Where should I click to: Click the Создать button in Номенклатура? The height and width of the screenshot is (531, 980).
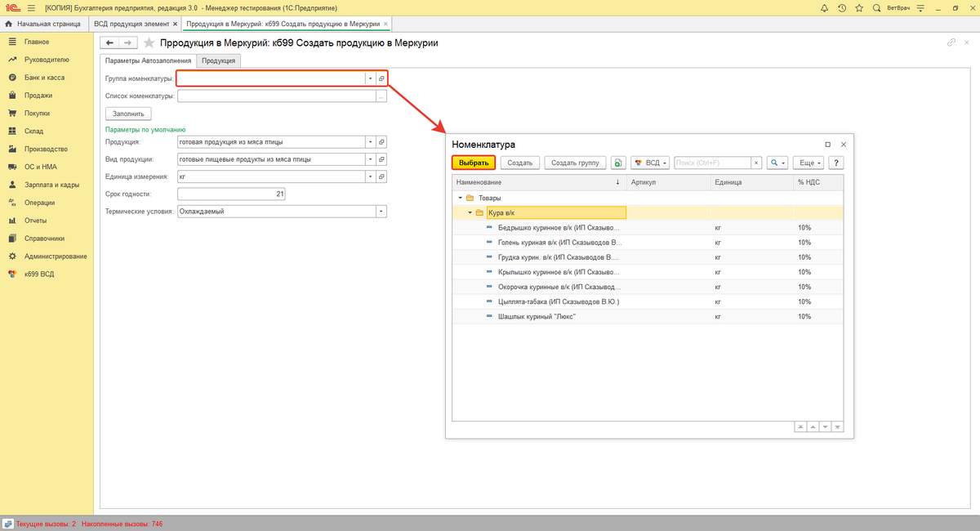coord(520,163)
